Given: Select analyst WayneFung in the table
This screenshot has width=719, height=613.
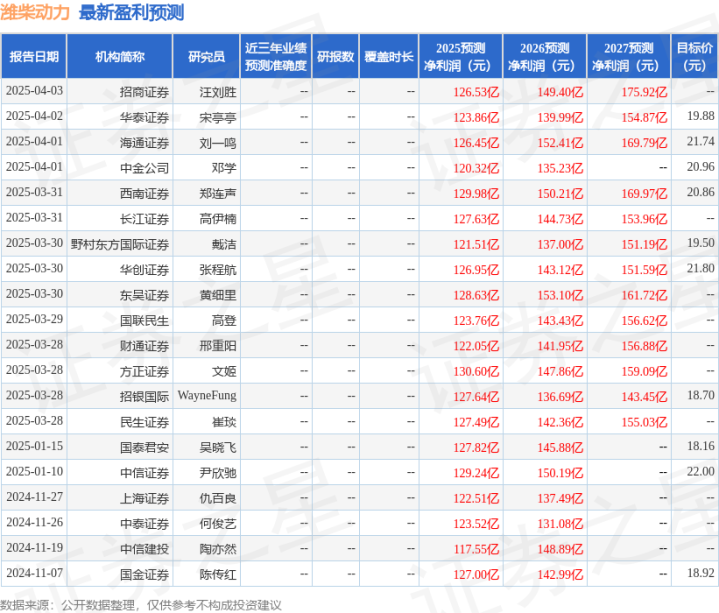Looking at the screenshot, I should point(208,396).
